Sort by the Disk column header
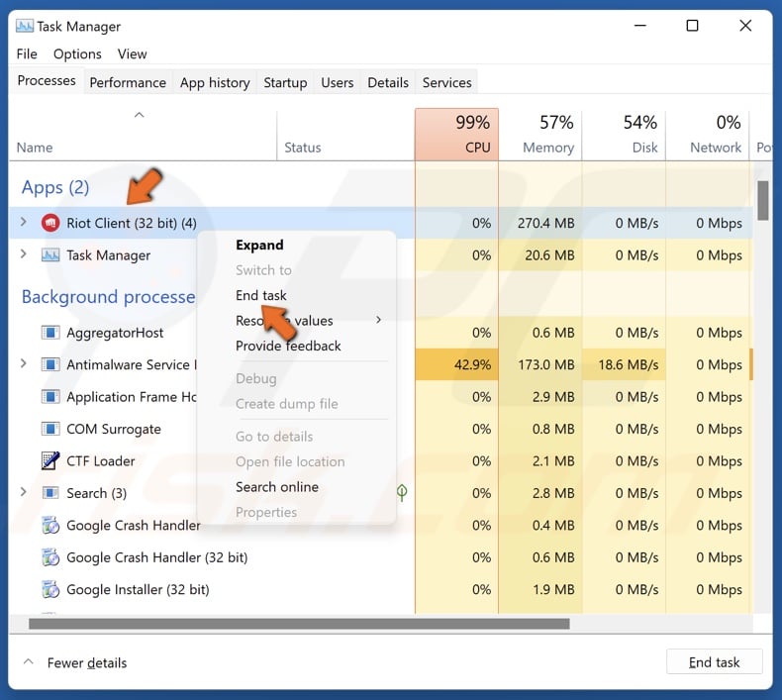Viewport: 782px width, 700px height. 624,135
